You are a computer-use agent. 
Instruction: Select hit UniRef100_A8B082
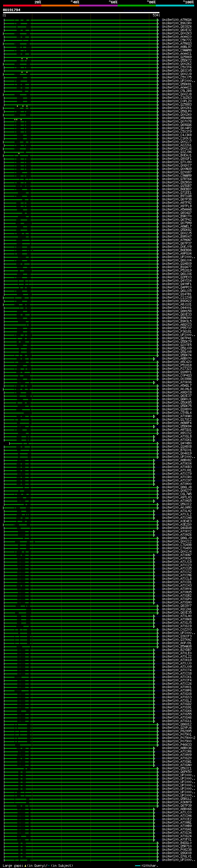click(176, 460)
